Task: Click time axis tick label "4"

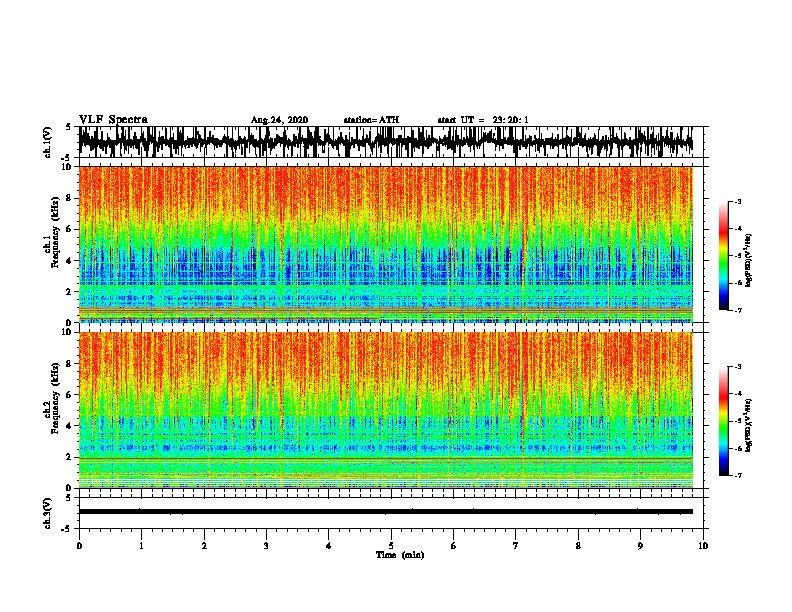Action: click(329, 546)
